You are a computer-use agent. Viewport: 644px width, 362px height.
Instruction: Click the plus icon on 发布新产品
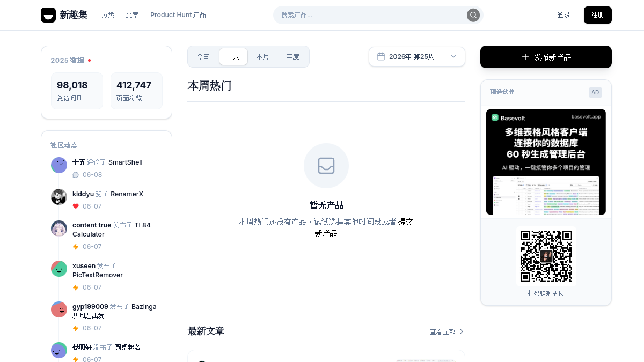(525, 57)
